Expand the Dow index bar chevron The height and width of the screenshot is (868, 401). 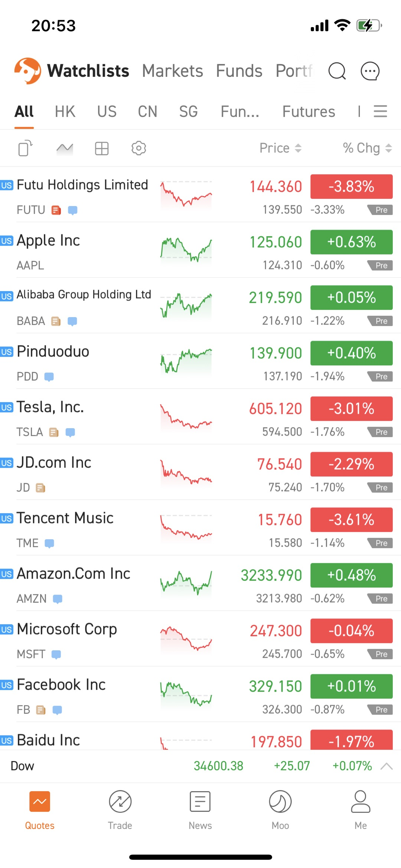click(x=387, y=766)
